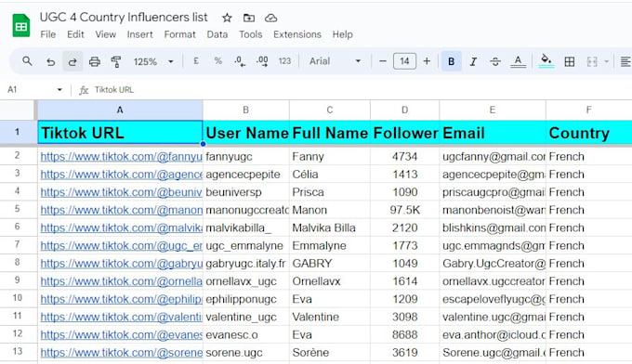This screenshot has height=364, width=632.
Task: Click the font size field showing 14
Action: click(404, 61)
